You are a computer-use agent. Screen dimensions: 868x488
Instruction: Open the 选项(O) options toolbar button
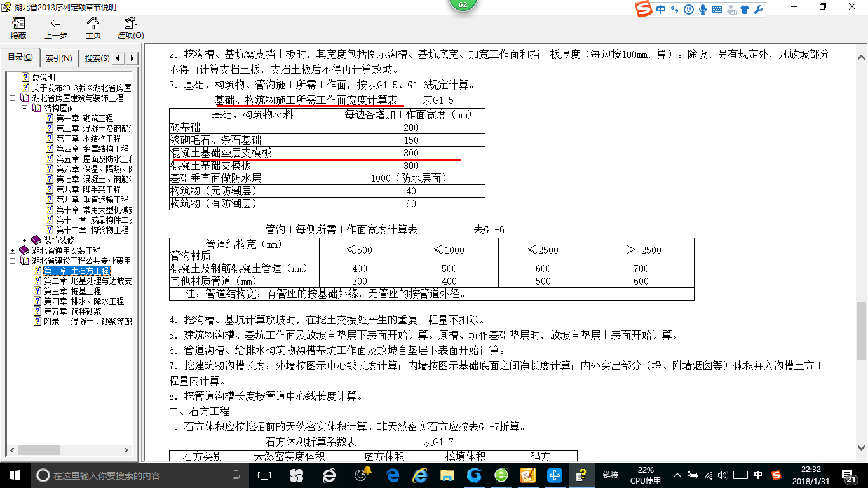pyautogui.click(x=130, y=28)
